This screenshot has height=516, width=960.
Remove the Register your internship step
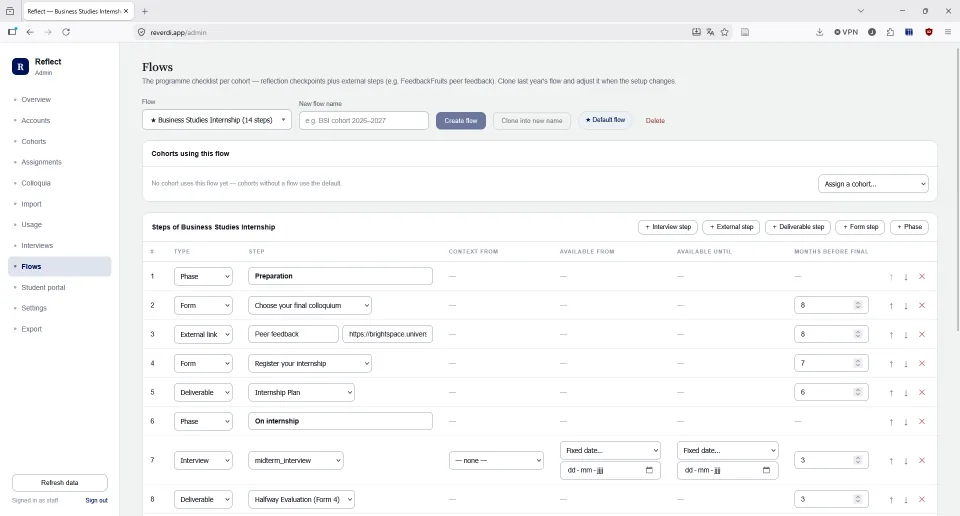click(x=922, y=364)
